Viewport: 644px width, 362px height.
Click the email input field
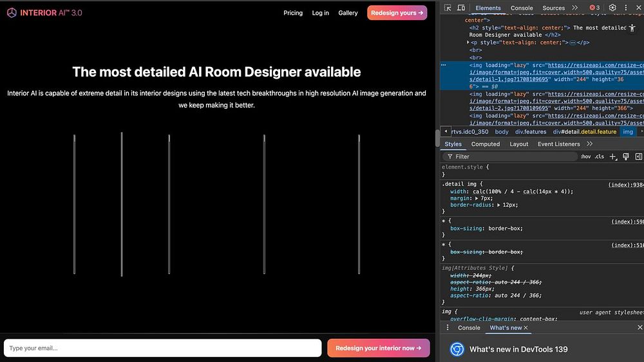[162, 348]
